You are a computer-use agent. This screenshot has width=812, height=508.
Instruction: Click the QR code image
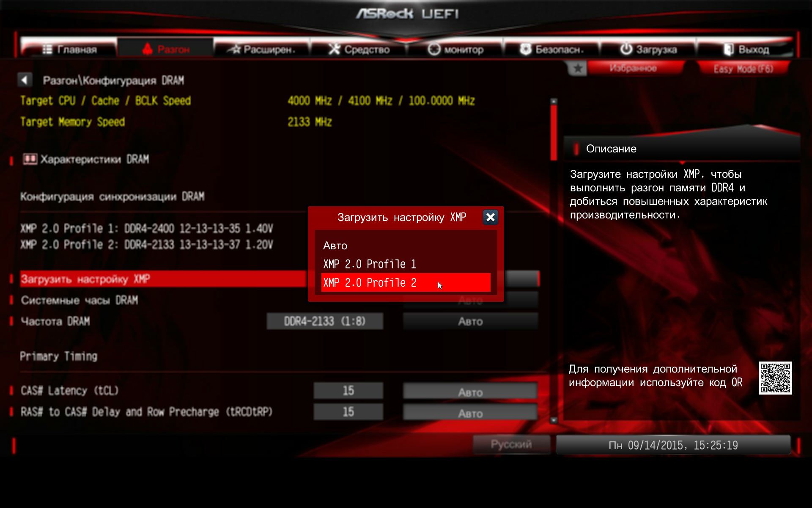(x=775, y=378)
